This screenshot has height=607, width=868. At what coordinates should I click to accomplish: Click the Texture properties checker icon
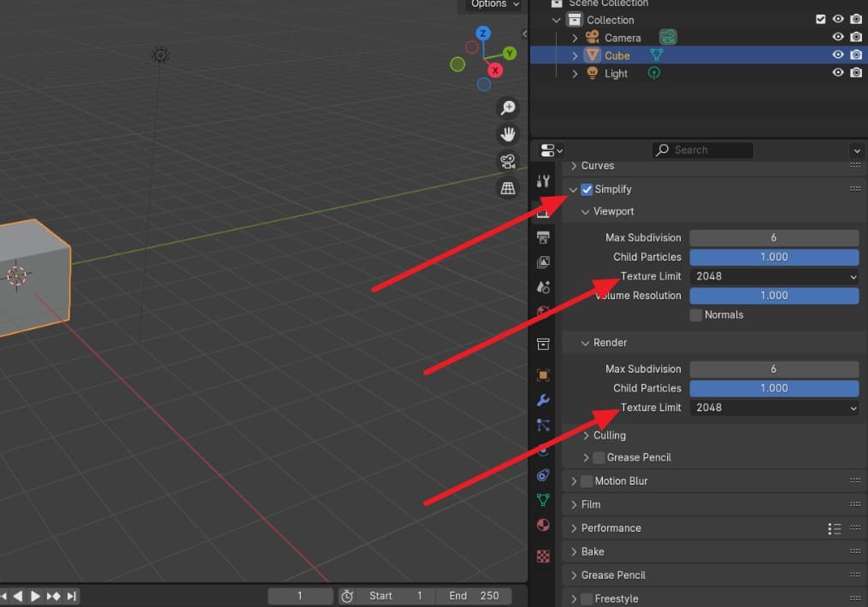pyautogui.click(x=542, y=556)
